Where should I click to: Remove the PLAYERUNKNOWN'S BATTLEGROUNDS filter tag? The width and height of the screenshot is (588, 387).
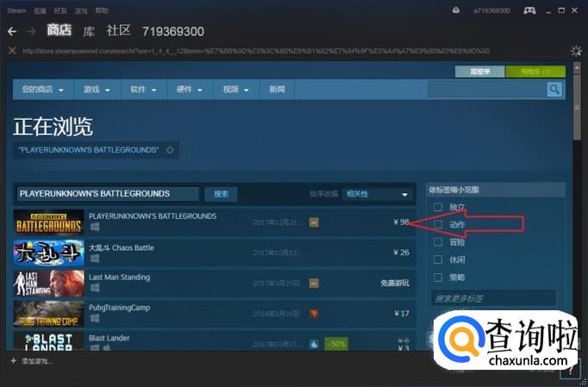(x=170, y=150)
